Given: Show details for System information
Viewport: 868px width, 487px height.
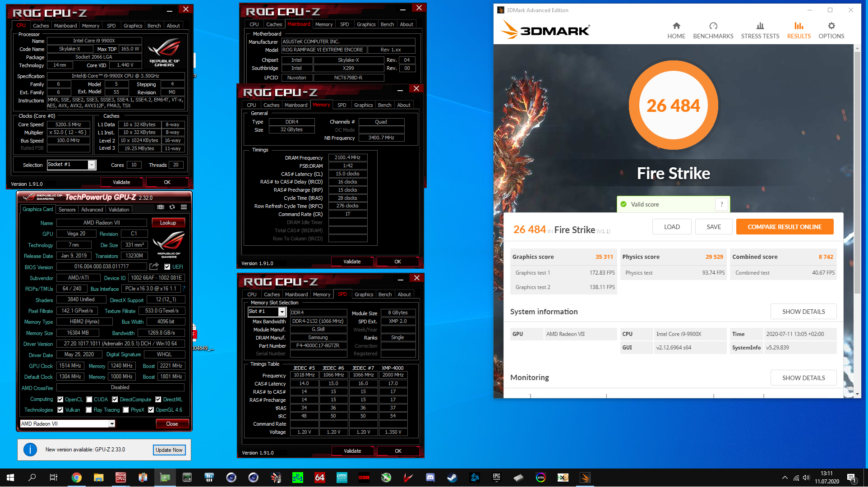Looking at the screenshot, I should pos(803,311).
